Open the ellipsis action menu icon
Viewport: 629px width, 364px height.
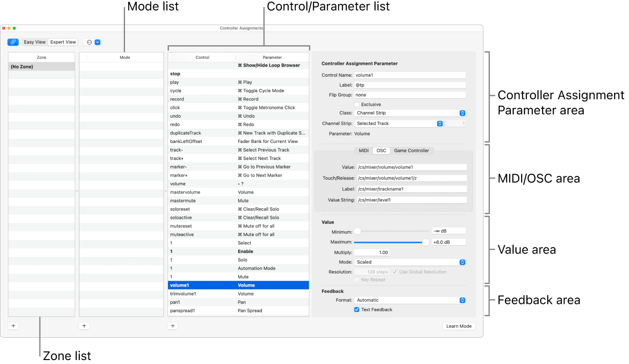(x=90, y=42)
